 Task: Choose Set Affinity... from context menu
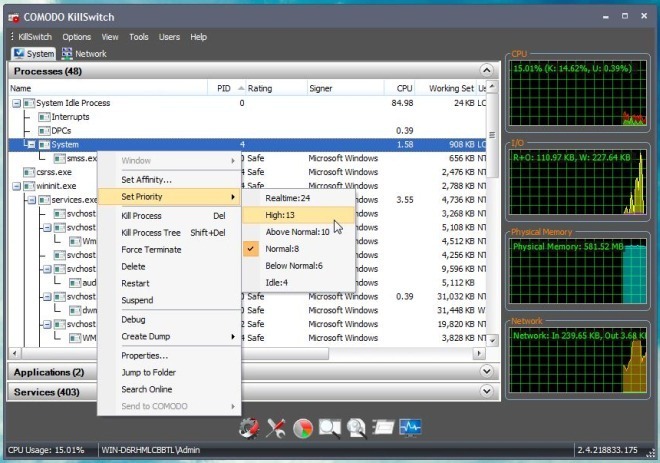tap(169, 180)
